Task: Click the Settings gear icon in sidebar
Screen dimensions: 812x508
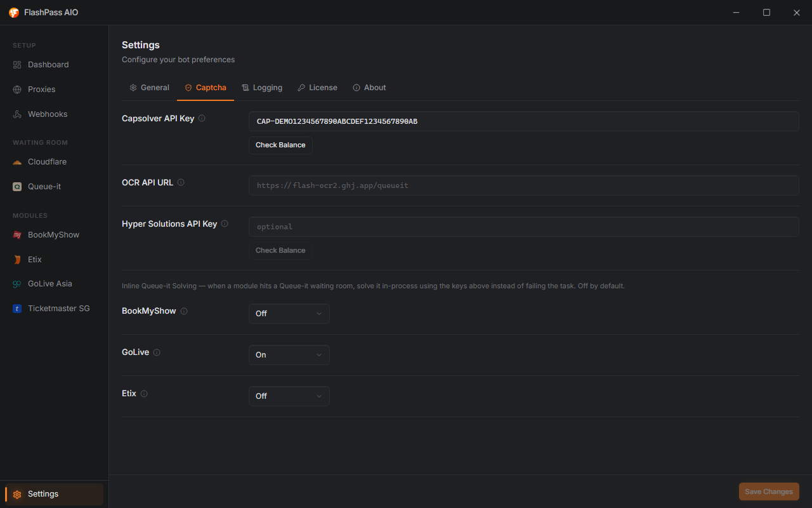Action: [x=17, y=494]
